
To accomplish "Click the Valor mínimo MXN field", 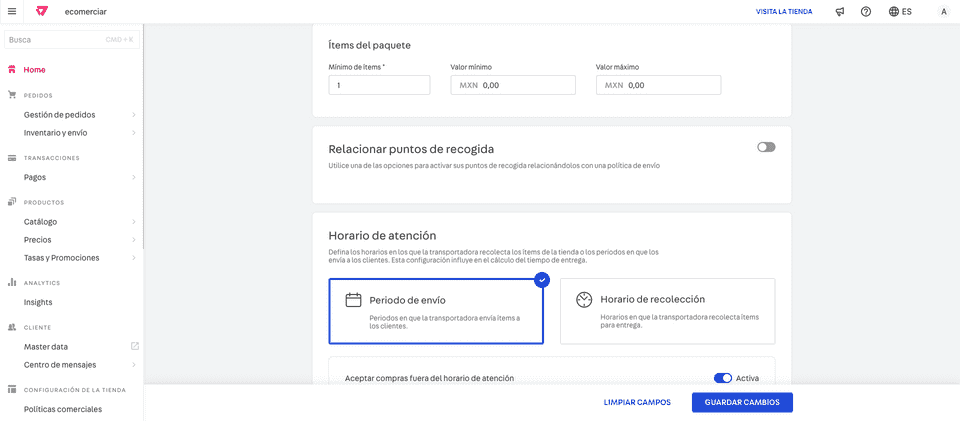I will pos(513,86).
